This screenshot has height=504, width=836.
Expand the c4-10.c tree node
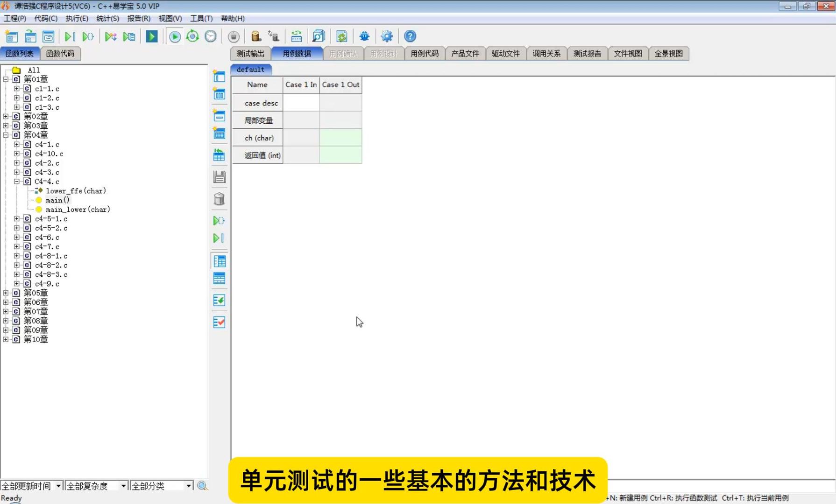tap(17, 154)
